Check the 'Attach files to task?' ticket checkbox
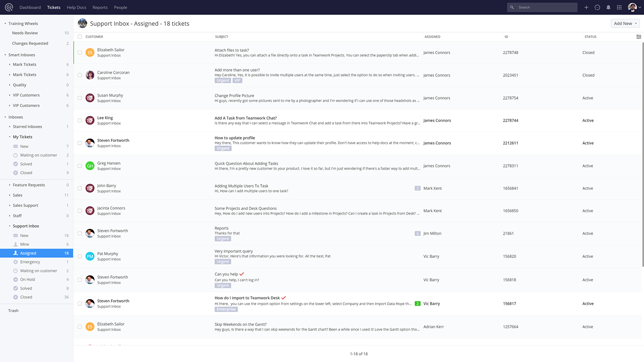644x362 pixels. pyautogui.click(x=80, y=53)
